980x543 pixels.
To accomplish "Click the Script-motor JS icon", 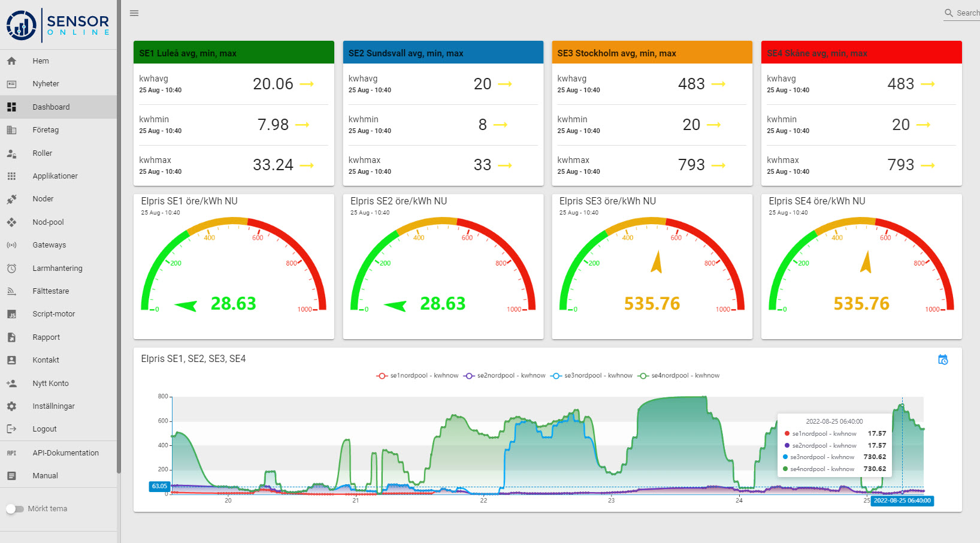I will click(x=11, y=314).
